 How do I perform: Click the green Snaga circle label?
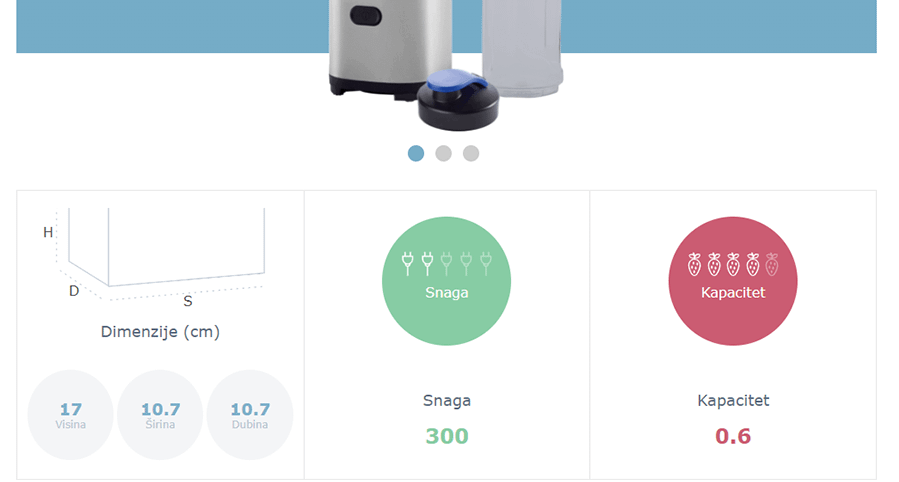coord(447,293)
